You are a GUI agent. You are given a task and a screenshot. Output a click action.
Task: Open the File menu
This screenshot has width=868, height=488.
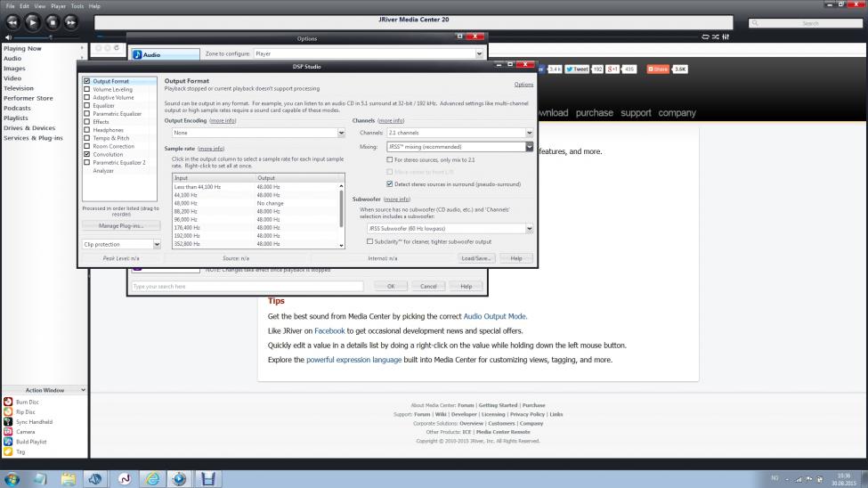(x=10, y=6)
